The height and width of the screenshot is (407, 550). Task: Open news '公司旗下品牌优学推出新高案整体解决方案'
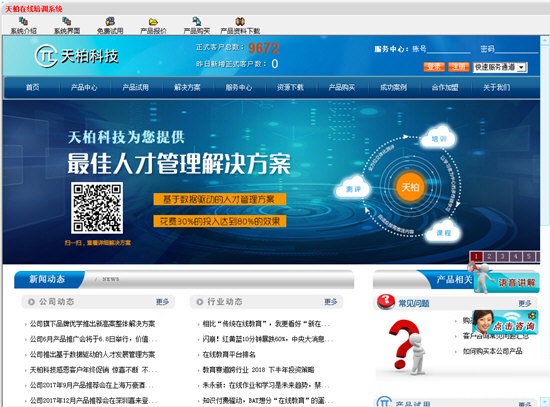tap(92, 323)
